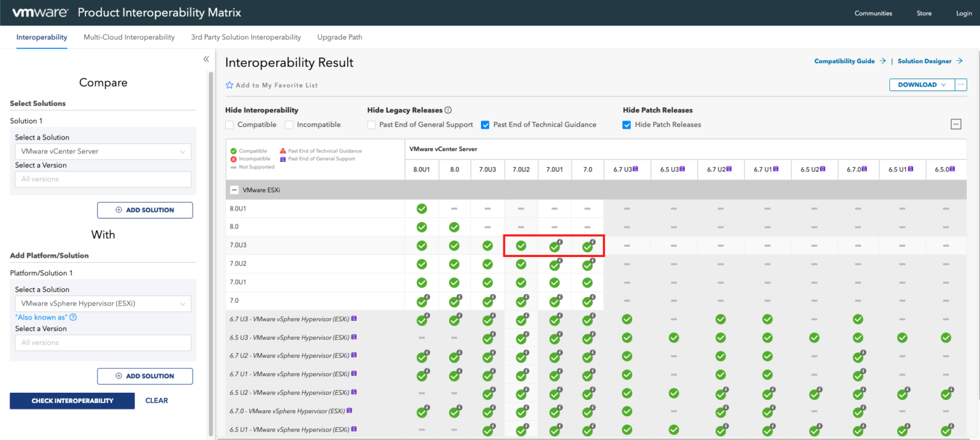Image resolution: width=980 pixels, height=440 pixels.
Task: Click the Check Interoperability button
Action: point(71,400)
